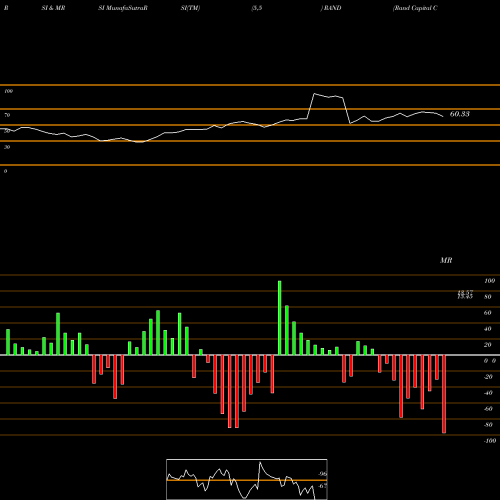The image size is (500, 500).
Task: Click the 40 tick on MR axis
Action: coord(488,329)
